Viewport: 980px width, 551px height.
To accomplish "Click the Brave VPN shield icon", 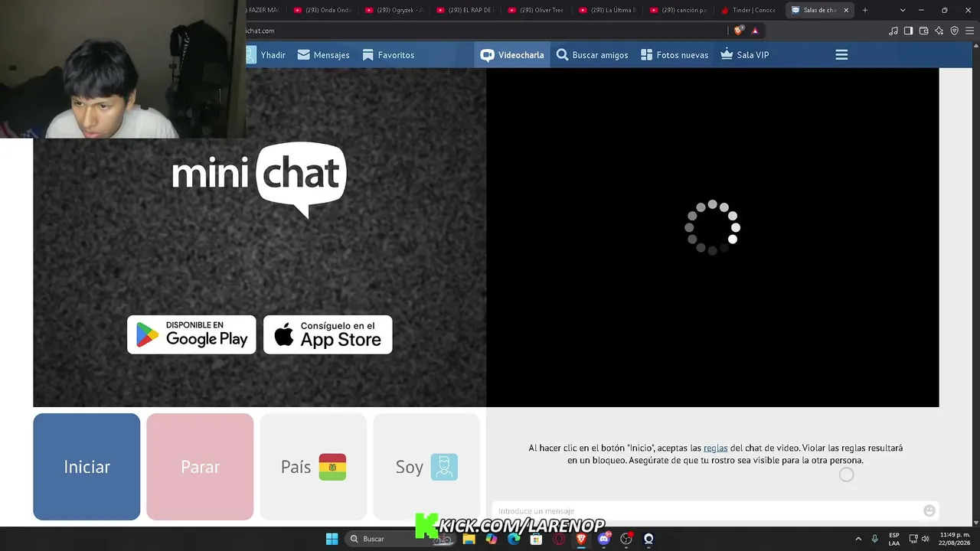I will (954, 31).
